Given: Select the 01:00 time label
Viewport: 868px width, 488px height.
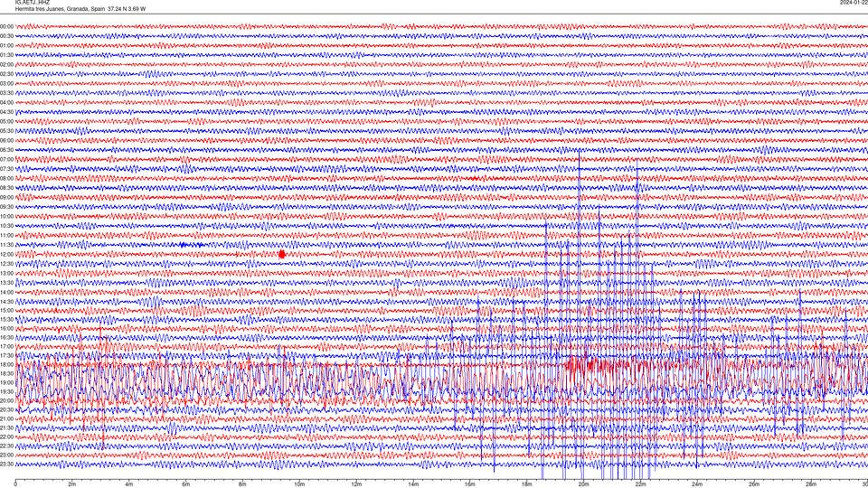Looking at the screenshot, I should (6, 45).
